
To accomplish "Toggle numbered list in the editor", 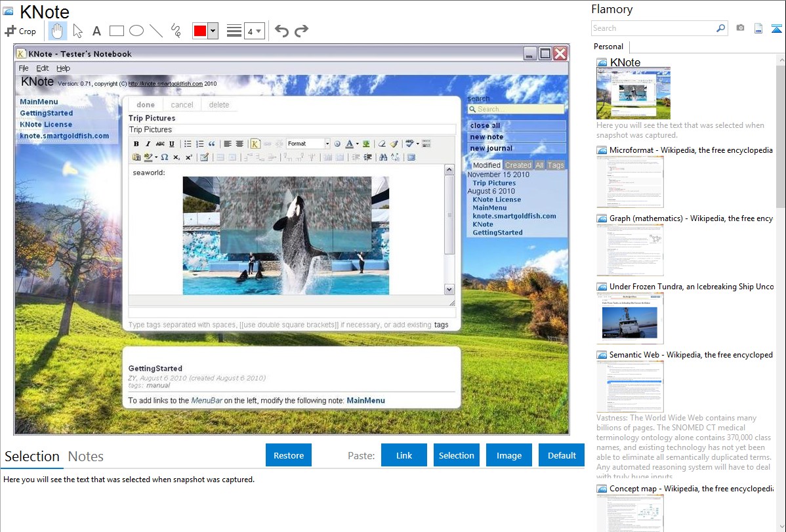I will 200,144.
